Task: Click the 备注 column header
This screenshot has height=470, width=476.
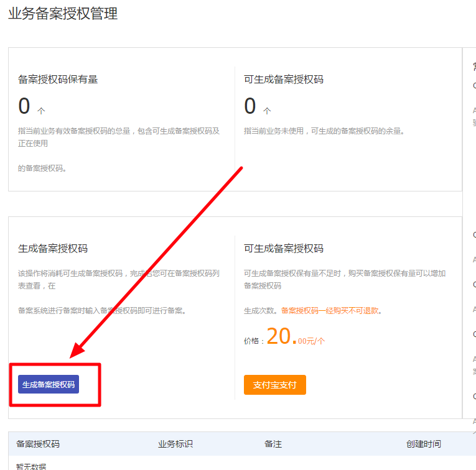Action: pyautogui.click(x=273, y=444)
